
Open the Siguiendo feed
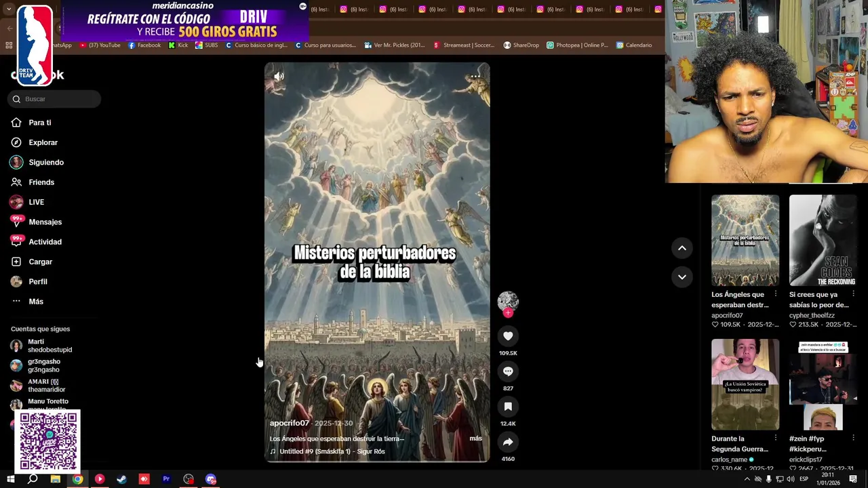click(45, 163)
